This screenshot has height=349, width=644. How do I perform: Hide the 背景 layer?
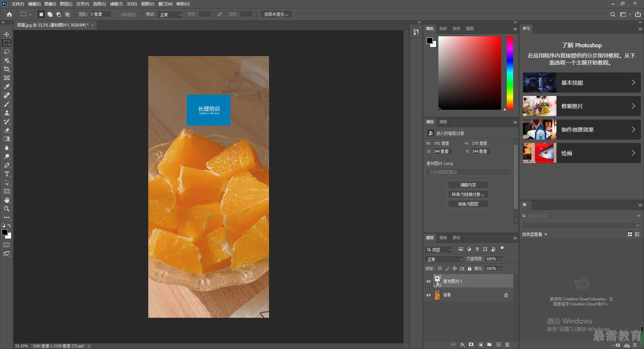tap(428, 295)
